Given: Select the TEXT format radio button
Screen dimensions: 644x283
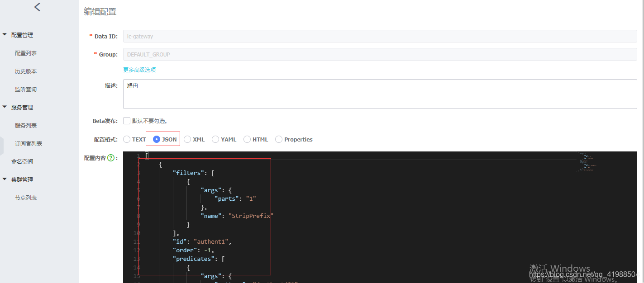Looking at the screenshot, I should [127, 139].
